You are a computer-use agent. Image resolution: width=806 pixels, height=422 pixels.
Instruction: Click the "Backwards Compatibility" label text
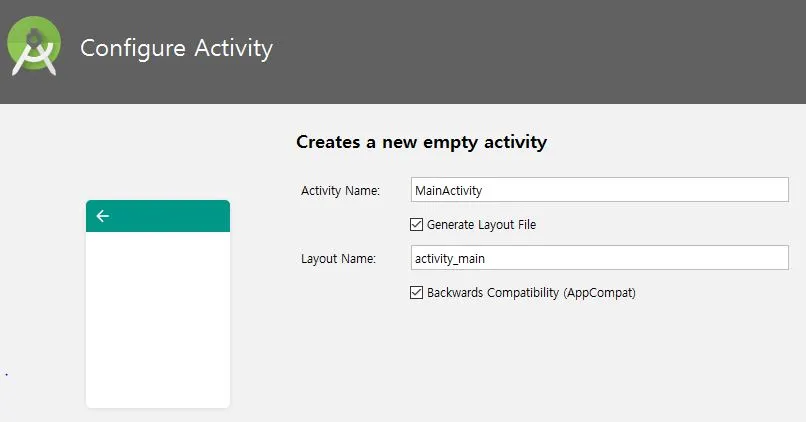[x=493, y=292]
